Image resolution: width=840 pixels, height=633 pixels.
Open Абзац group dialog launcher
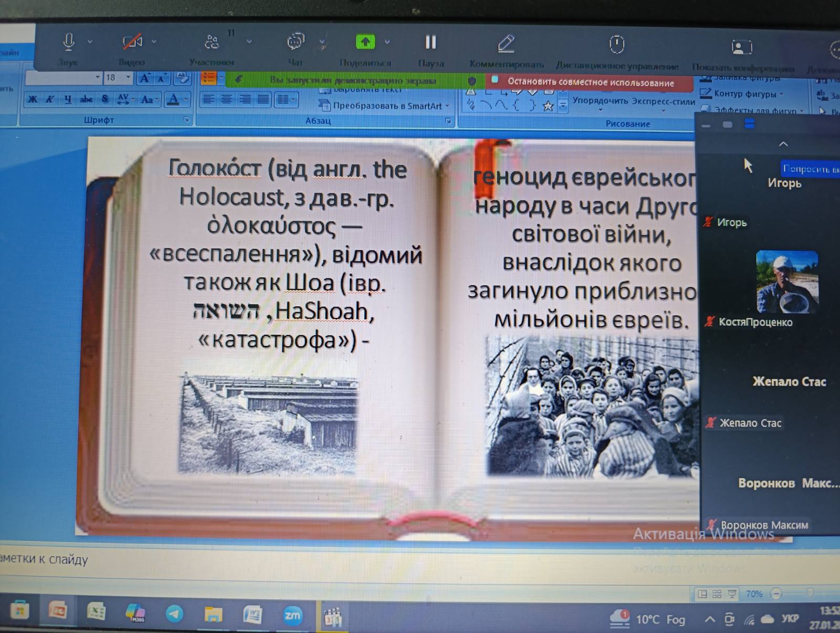(448, 121)
